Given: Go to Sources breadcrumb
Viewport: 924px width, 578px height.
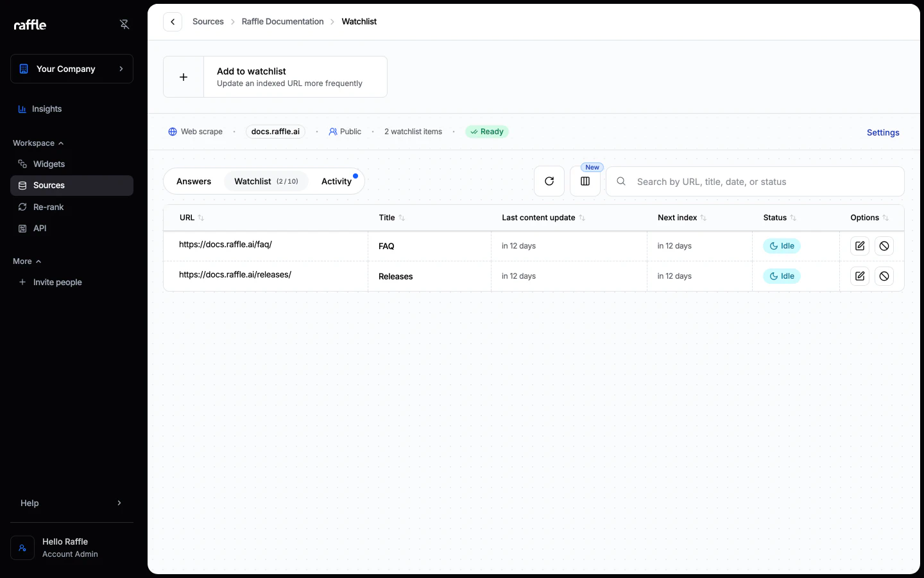Looking at the screenshot, I should pyautogui.click(x=208, y=21).
